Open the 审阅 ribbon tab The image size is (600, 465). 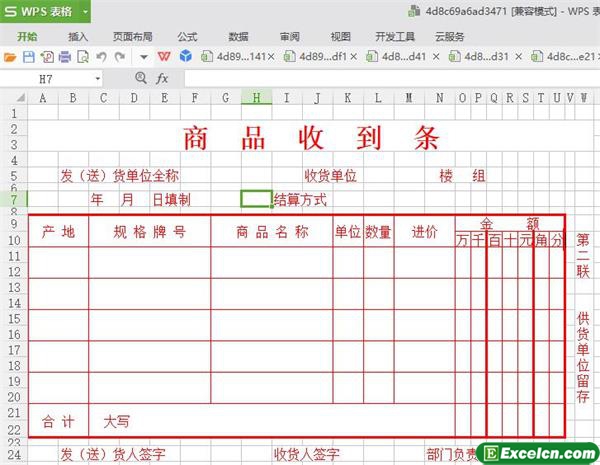tap(290, 37)
